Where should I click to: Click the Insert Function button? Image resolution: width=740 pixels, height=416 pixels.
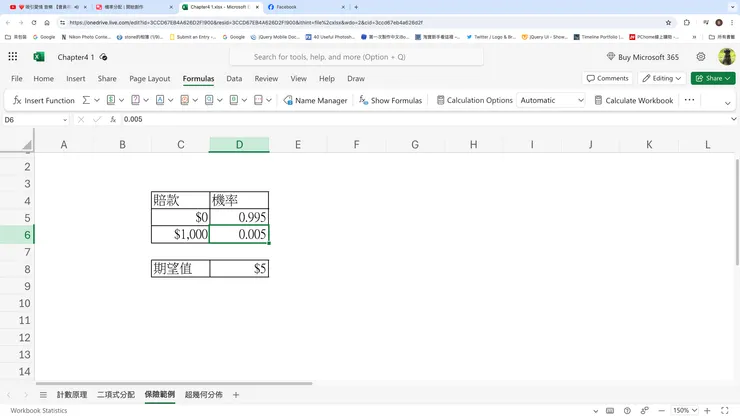43,100
